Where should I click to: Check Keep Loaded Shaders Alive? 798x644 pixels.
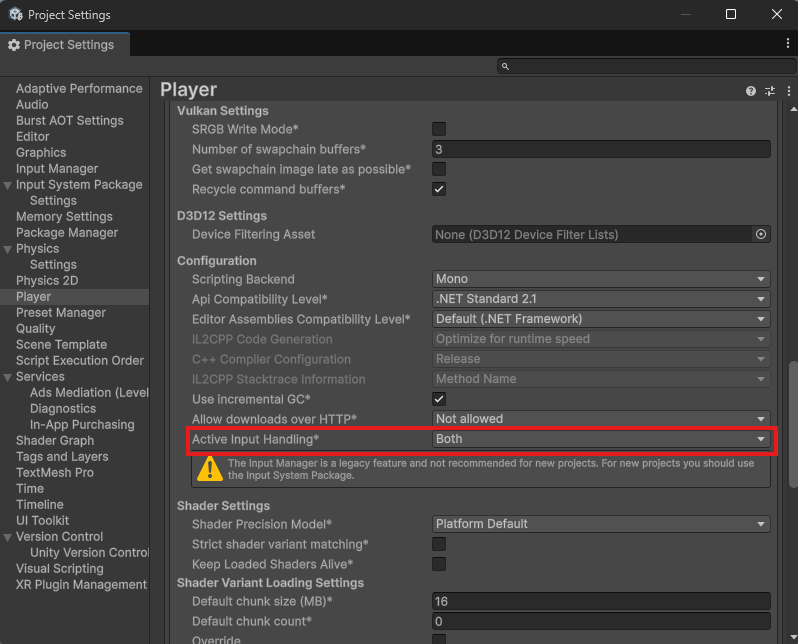click(x=439, y=564)
